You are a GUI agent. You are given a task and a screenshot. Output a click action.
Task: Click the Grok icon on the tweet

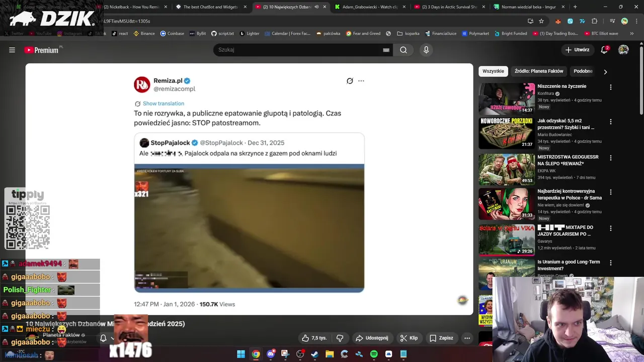[x=350, y=81]
